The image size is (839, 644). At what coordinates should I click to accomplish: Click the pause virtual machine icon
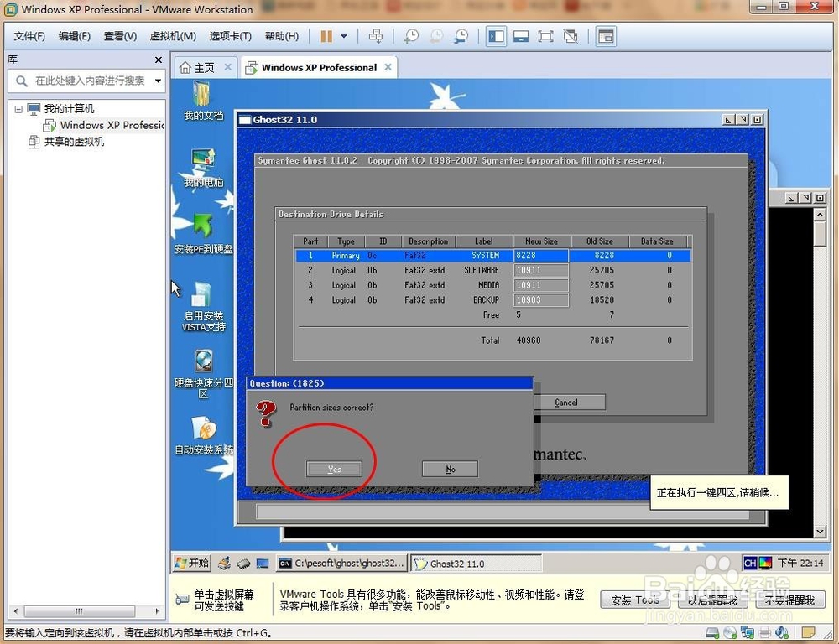click(x=326, y=36)
